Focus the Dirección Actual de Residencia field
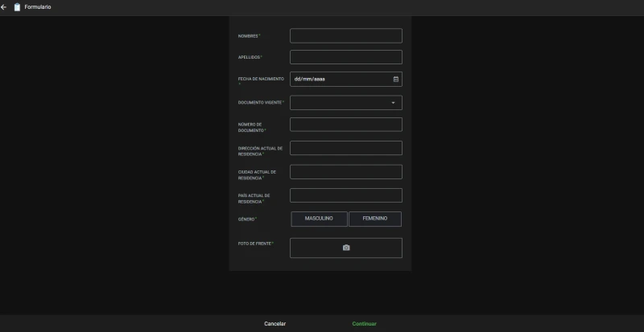The height and width of the screenshot is (332, 644). 346,148
